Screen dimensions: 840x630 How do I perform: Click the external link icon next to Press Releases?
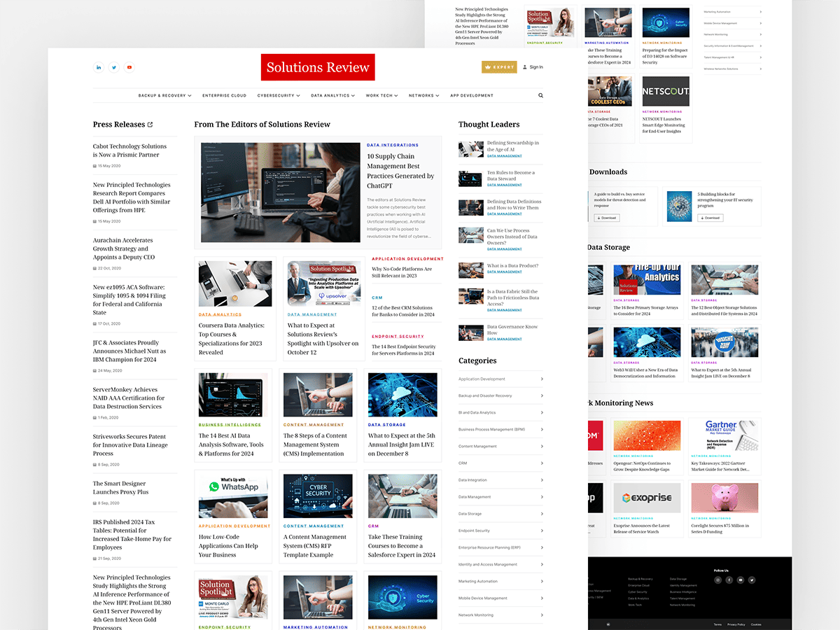point(150,125)
